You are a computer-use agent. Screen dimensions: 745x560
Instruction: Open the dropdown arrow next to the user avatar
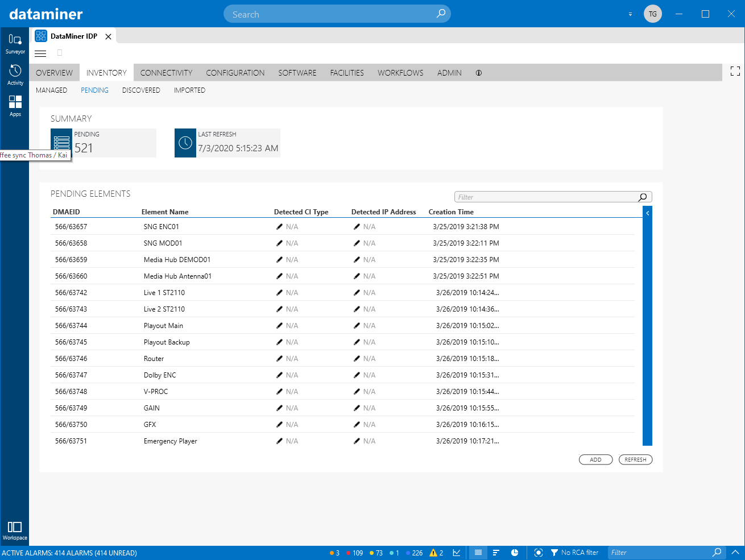click(x=630, y=14)
